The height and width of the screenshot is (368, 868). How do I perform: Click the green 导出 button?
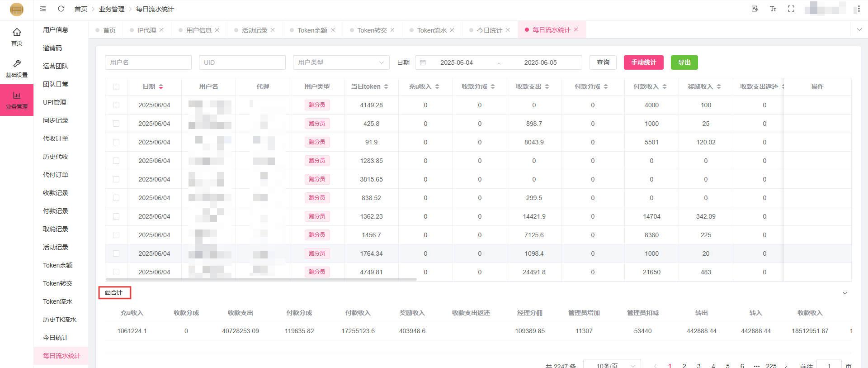click(x=684, y=62)
